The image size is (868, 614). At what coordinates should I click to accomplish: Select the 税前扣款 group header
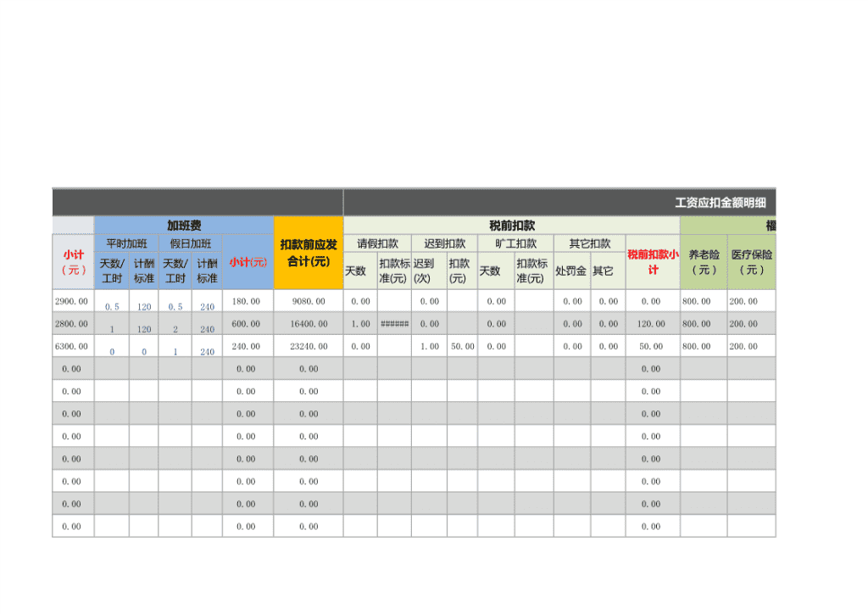511,226
